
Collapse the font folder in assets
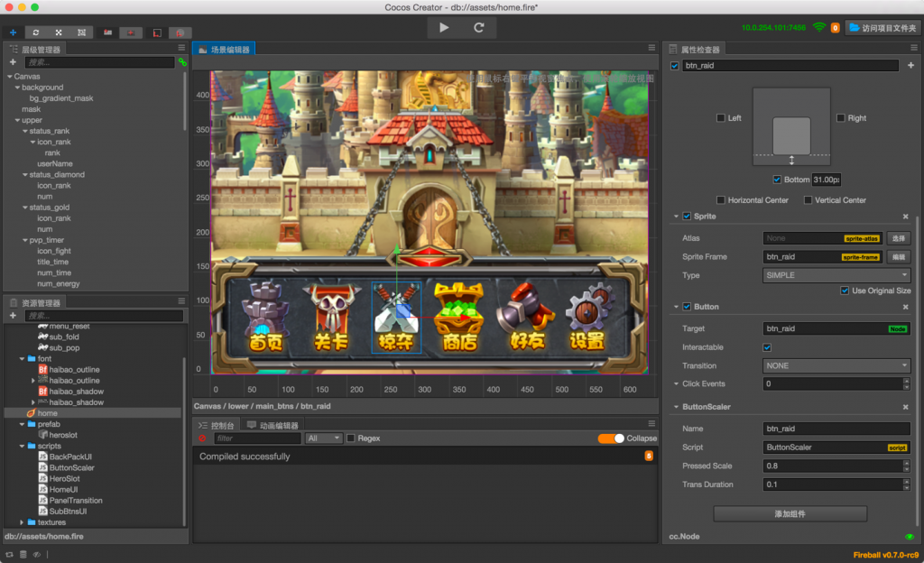click(22, 359)
